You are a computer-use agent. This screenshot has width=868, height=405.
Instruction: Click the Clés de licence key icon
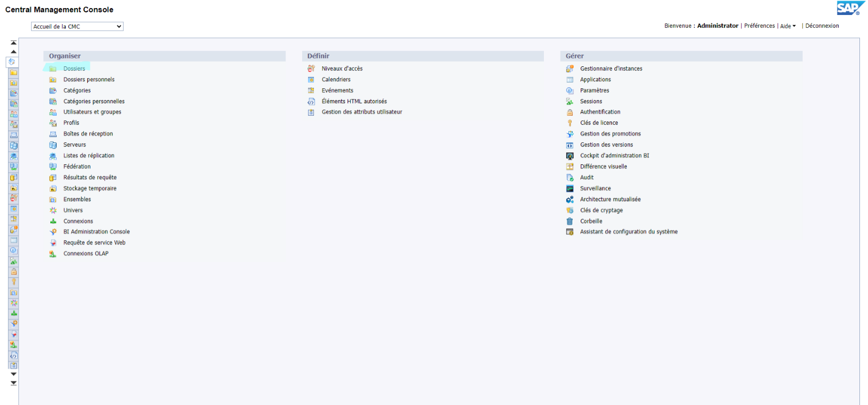point(570,123)
